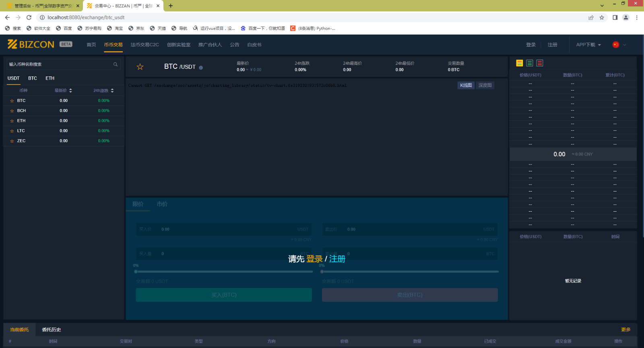
Task: Select the yellow combined order book view icon
Action: point(520,63)
